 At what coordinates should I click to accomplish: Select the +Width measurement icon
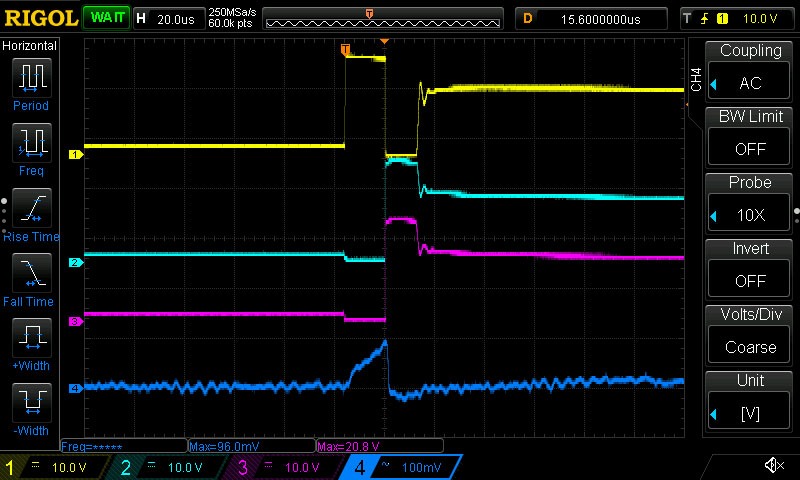32,338
